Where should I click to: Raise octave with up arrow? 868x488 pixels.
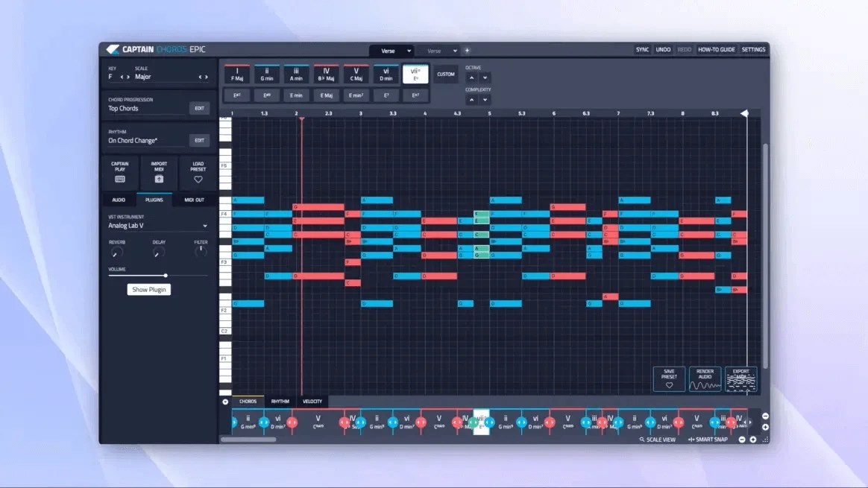(471, 77)
